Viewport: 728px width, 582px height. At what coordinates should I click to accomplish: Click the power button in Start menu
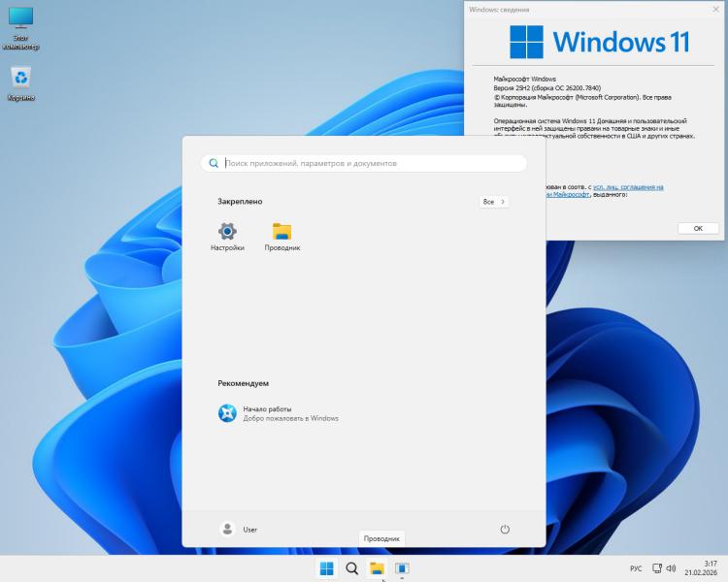[505, 529]
